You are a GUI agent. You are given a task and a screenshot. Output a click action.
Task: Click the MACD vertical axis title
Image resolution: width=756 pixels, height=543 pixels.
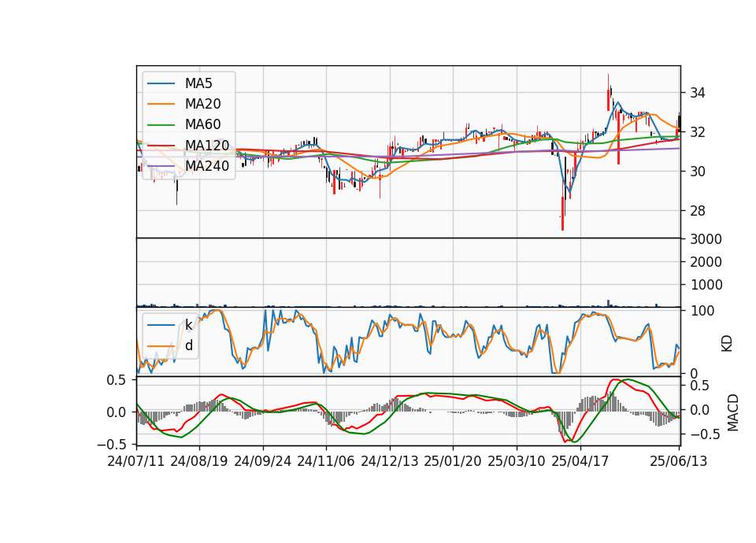click(733, 412)
